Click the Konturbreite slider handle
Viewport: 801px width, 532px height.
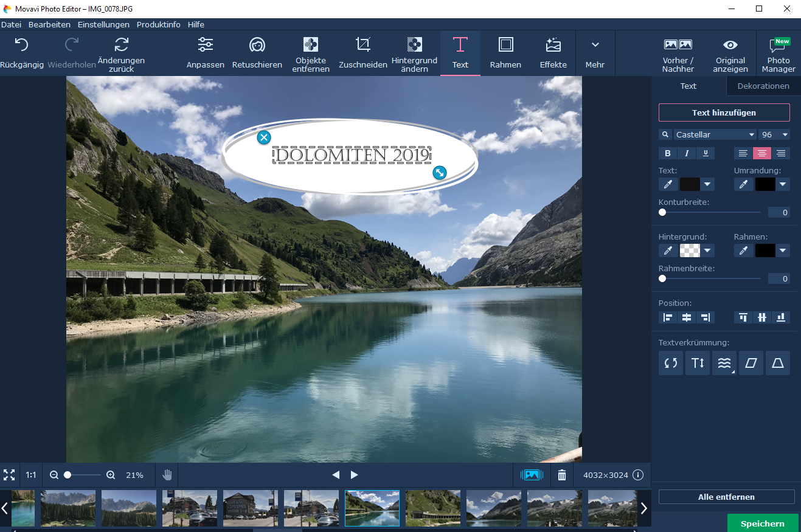coord(662,212)
